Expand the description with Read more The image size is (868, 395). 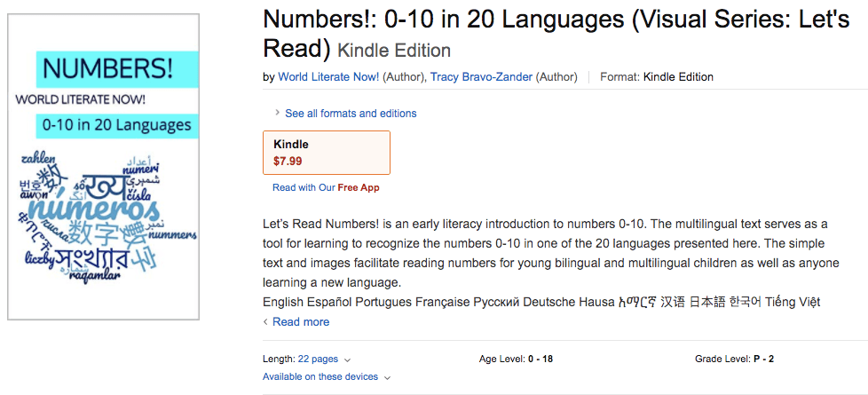pos(301,322)
